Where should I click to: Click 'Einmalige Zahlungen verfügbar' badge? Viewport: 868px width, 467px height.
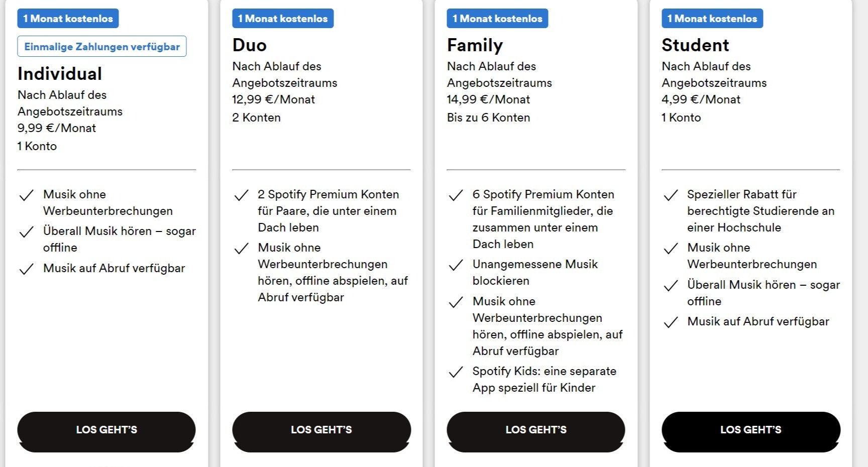[x=102, y=47]
